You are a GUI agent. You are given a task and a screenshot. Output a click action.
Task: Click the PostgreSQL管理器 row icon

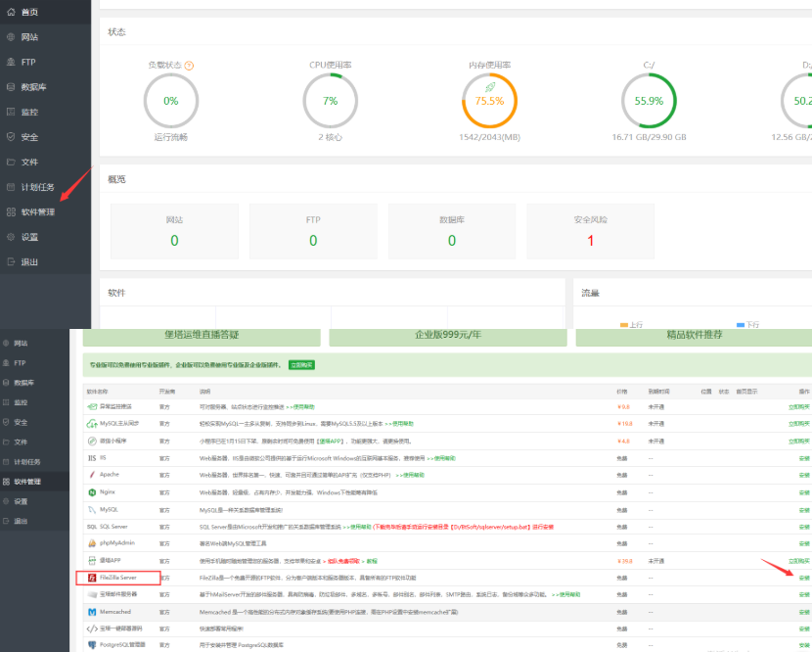(x=91, y=645)
